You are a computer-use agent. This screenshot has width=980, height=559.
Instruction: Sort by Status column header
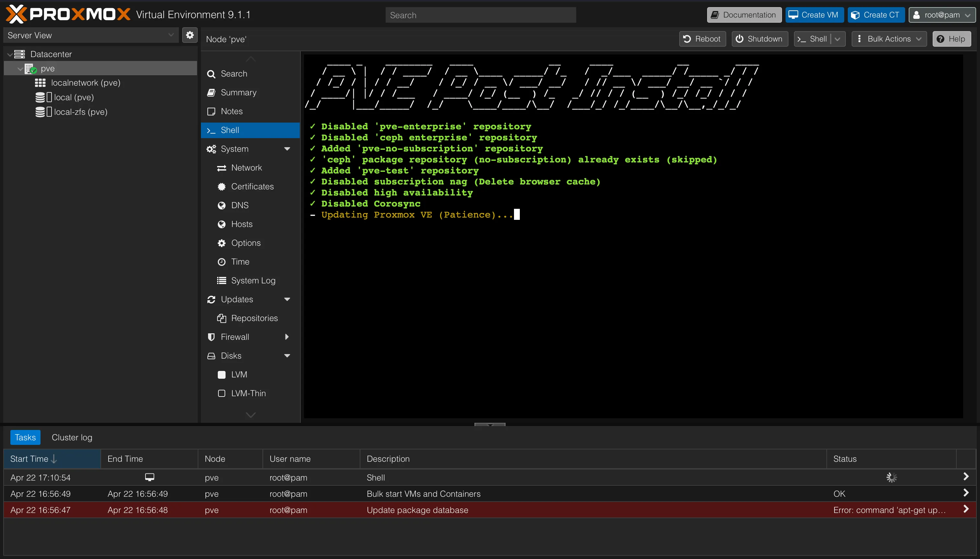[x=891, y=459]
